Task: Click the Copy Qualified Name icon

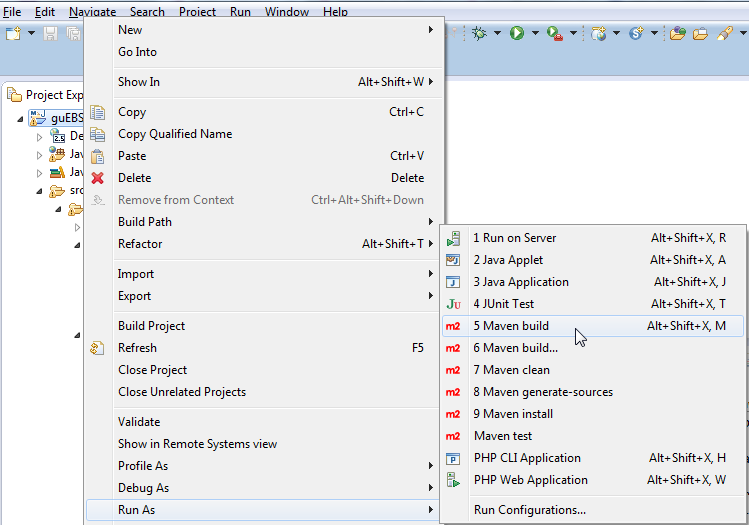Action: [x=97, y=134]
